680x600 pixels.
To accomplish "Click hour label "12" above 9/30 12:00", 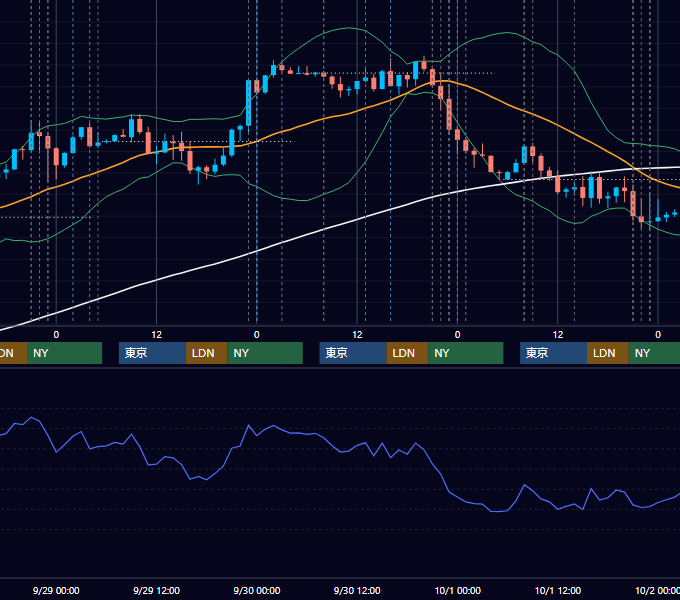I will tap(357, 335).
